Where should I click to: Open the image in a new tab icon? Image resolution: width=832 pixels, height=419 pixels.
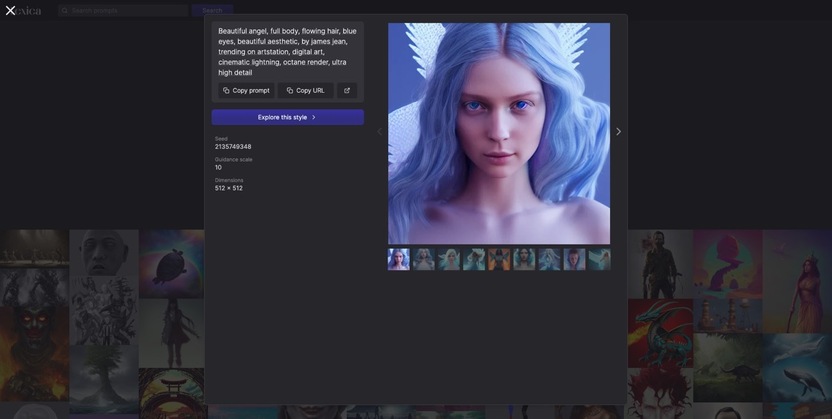tap(347, 90)
